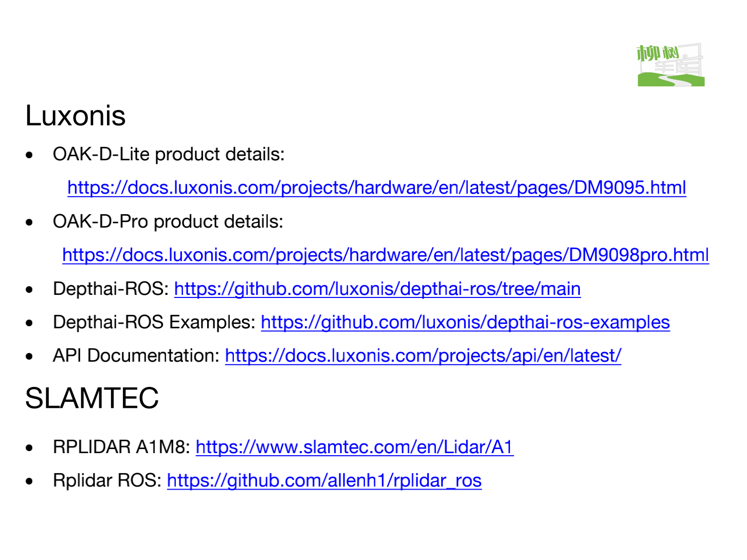Viewport: 747px width, 560px height.
Task: Click the 'API Documentation:' label text
Action: [x=136, y=356]
